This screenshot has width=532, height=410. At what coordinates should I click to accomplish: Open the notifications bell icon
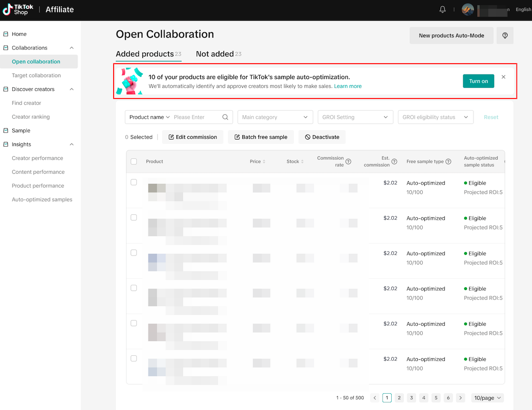coord(442,9)
